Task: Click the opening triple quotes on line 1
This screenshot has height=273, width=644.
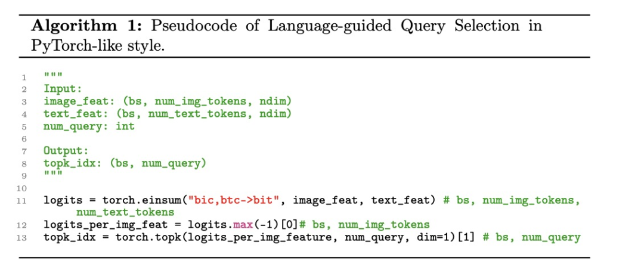Action: click(53, 75)
